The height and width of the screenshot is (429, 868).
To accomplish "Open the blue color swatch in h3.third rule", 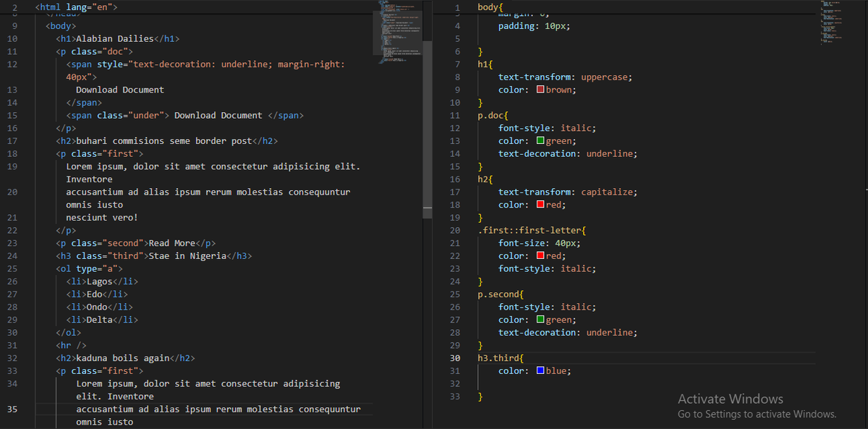I will coord(540,371).
